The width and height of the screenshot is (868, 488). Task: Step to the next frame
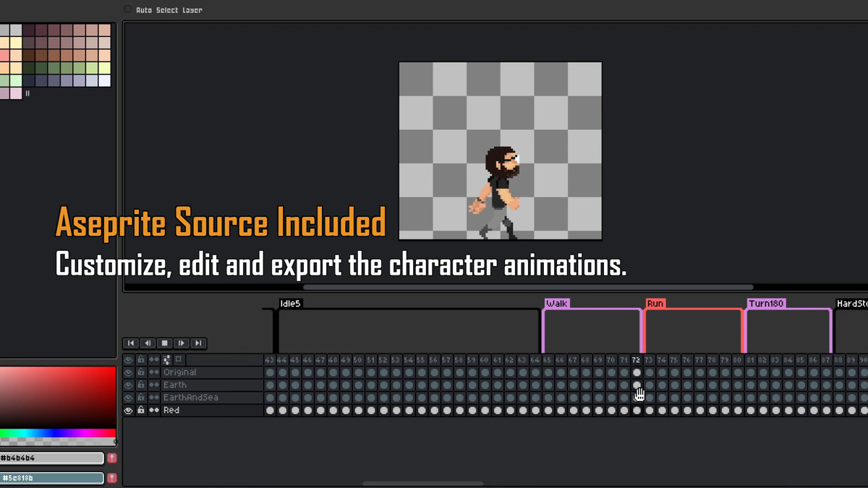(181, 343)
